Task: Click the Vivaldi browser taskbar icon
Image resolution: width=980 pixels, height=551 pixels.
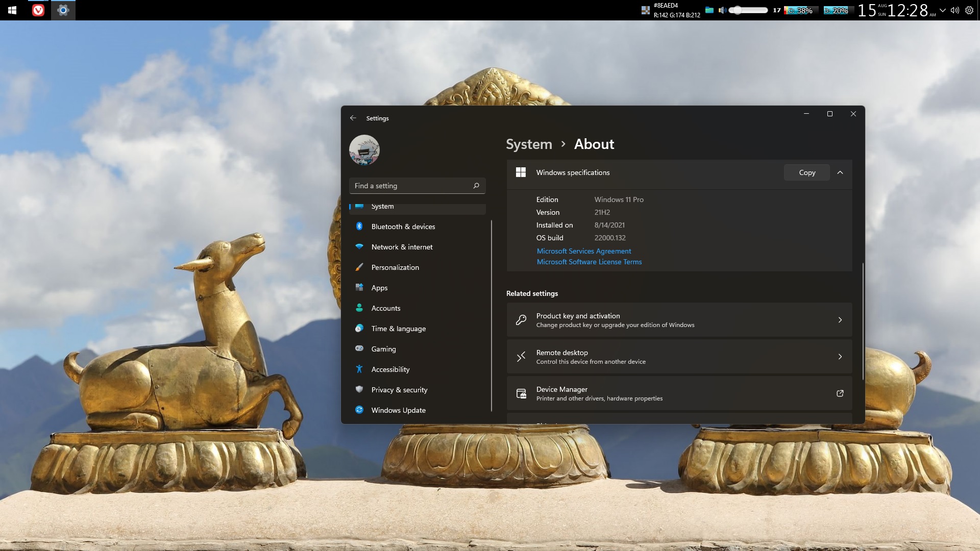Action: coord(38,10)
